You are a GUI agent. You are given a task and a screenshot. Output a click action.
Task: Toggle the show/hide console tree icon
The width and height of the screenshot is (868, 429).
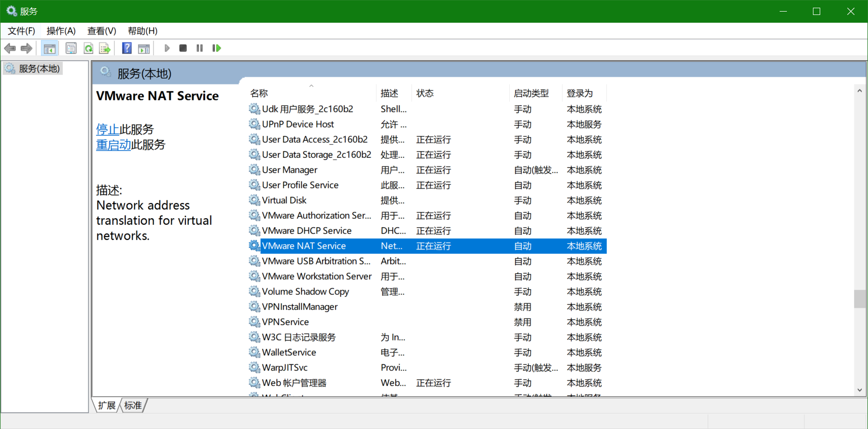click(x=49, y=48)
